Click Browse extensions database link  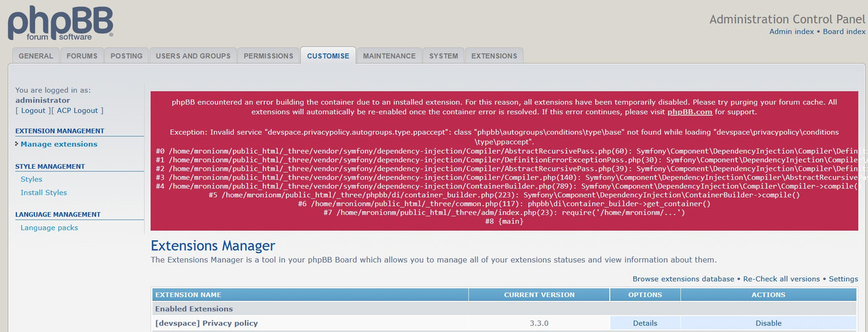pyautogui.click(x=683, y=279)
